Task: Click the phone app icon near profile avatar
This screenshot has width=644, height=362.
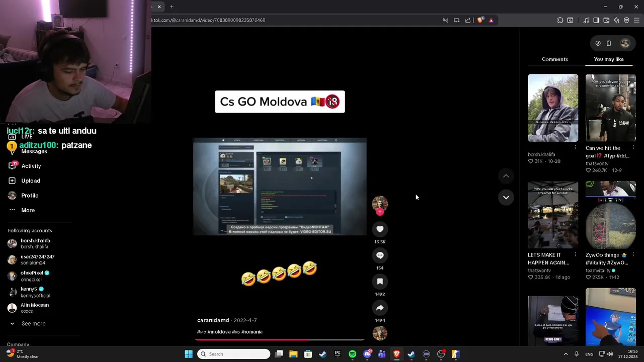Action: tap(609, 43)
